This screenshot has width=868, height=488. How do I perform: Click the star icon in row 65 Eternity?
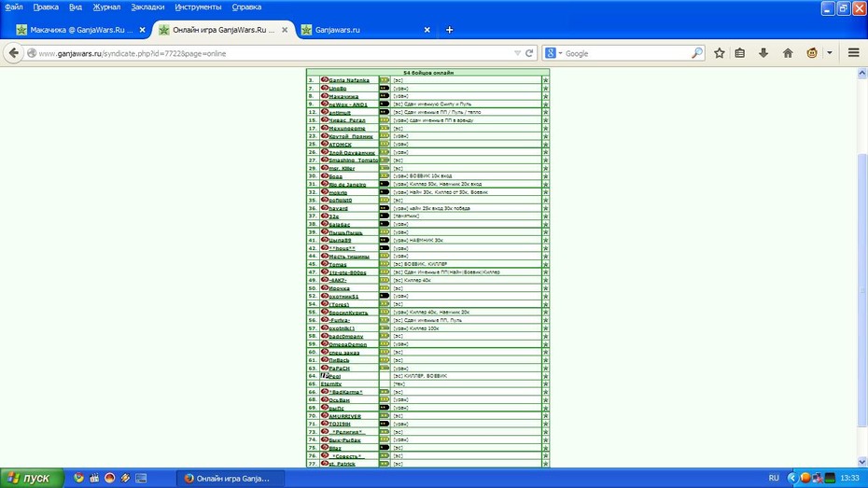545,384
